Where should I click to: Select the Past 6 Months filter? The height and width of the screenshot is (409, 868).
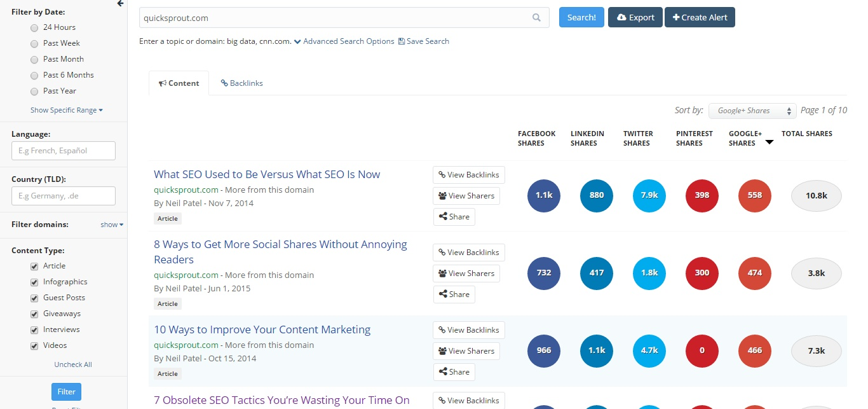34,75
